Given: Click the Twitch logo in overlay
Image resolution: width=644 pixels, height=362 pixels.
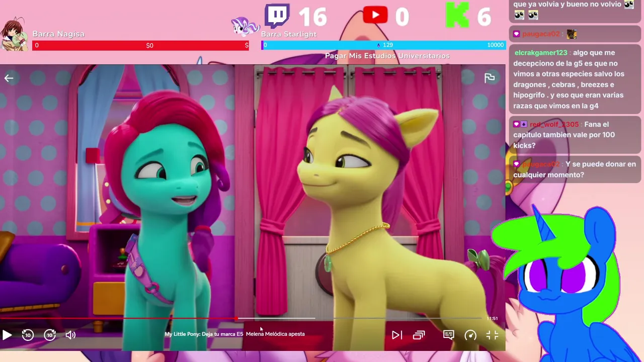Looking at the screenshot, I should tap(277, 17).
